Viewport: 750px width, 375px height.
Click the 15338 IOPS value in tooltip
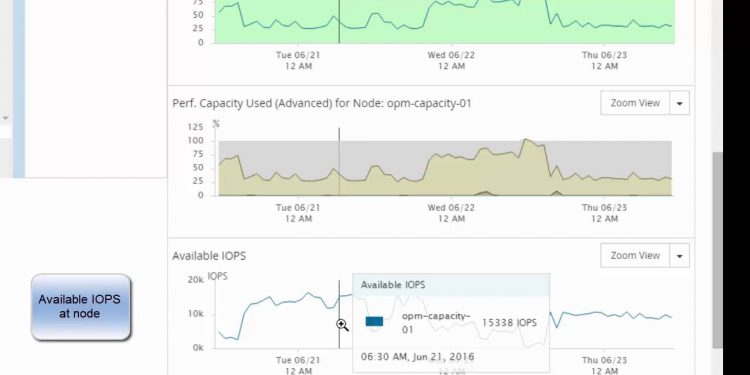[509, 323]
